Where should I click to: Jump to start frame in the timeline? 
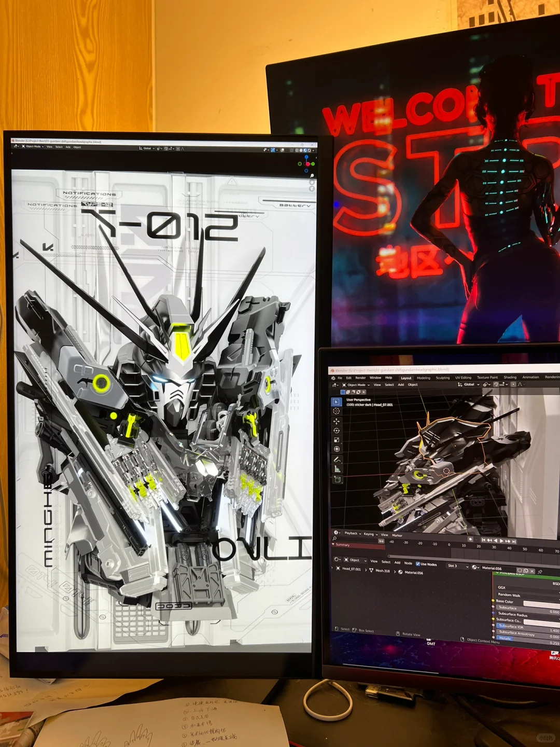484,540
